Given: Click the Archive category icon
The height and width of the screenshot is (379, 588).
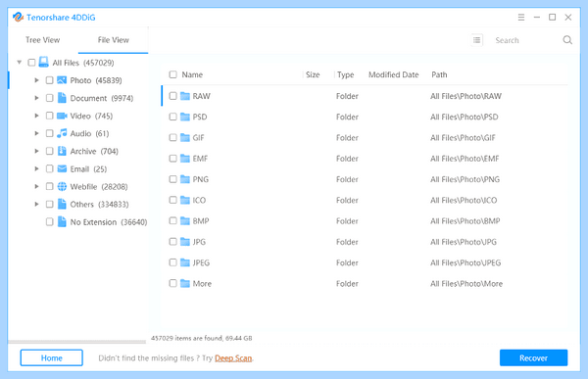Looking at the screenshot, I should point(62,151).
